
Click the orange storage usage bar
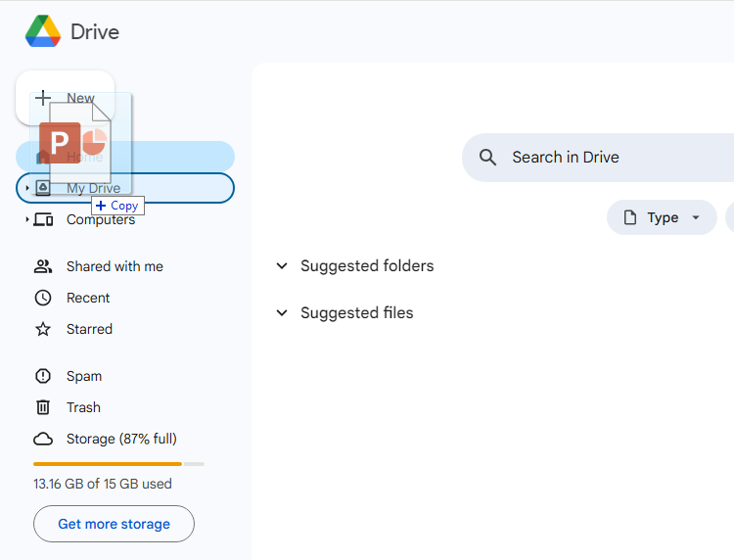pos(108,464)
